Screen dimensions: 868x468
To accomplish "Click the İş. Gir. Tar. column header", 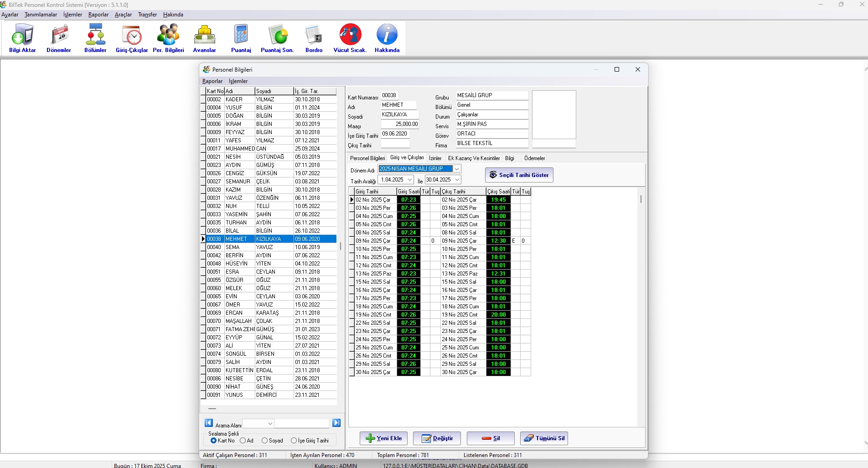I will [315, 91].
